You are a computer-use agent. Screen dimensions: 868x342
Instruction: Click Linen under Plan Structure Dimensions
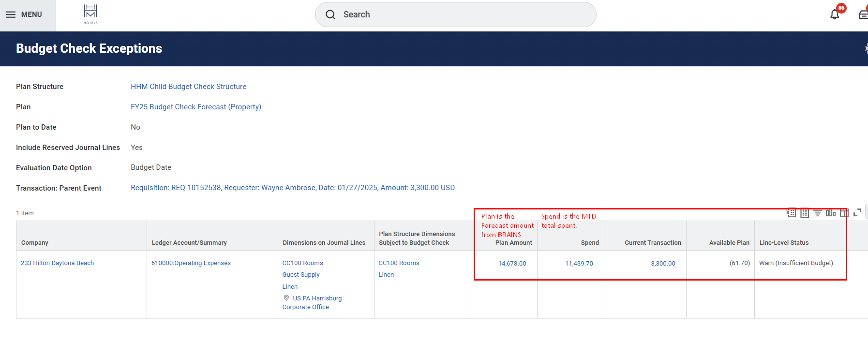386,275
